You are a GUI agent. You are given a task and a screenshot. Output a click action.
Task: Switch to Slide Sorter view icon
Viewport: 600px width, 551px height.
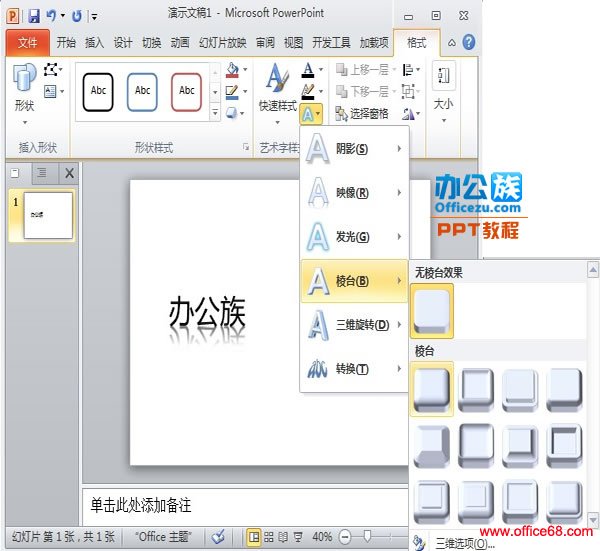[269, 537]
